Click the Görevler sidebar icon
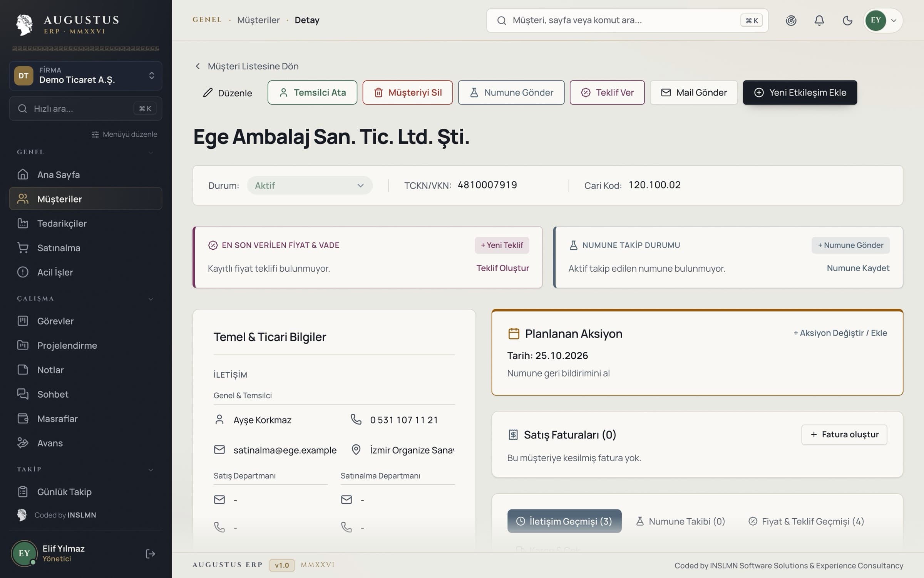 [x=23, y=321]
